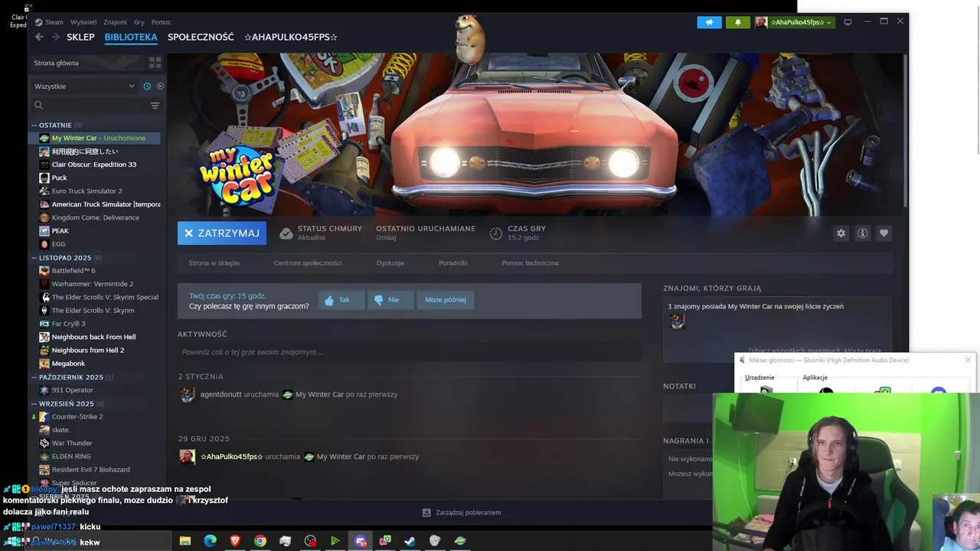This screenshot has width=980, height=551.
Task: Open the Wszystkie collection dropdown
Action: [x=84, y=86]
